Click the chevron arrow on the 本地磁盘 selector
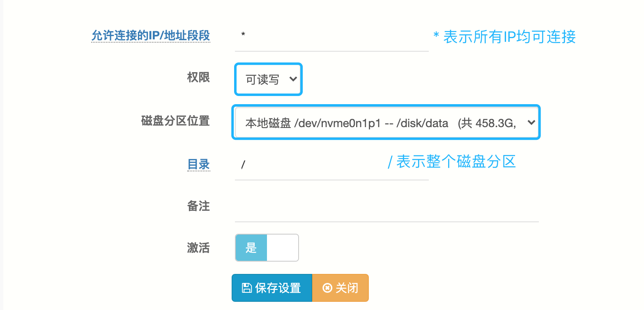The height and width of the screenshot is (310, 644). (531, 122)
